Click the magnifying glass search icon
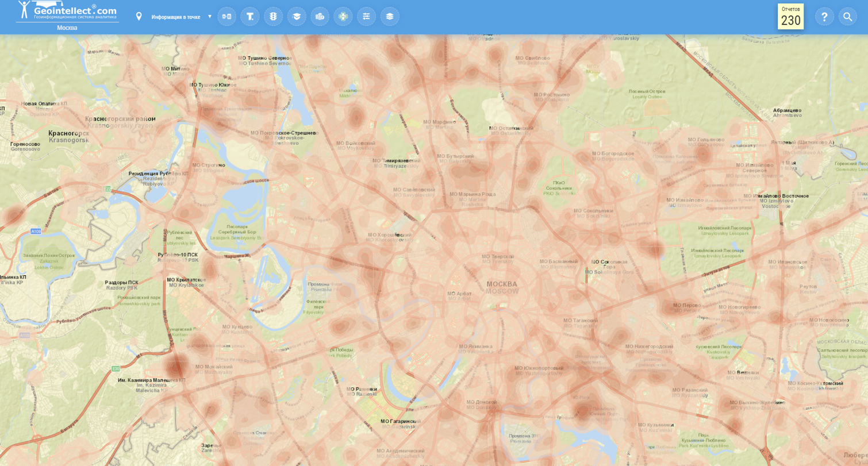868x466 pixels. [847, 17]
